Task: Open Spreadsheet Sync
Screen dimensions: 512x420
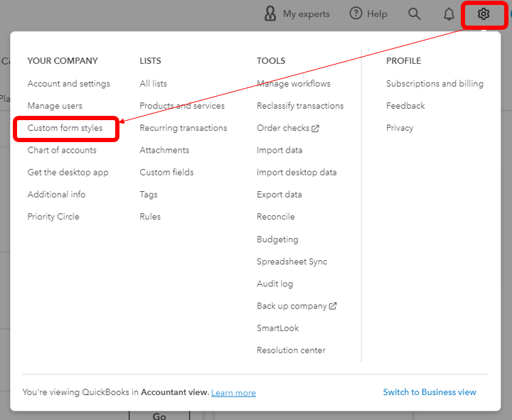Action: (292, 262)
